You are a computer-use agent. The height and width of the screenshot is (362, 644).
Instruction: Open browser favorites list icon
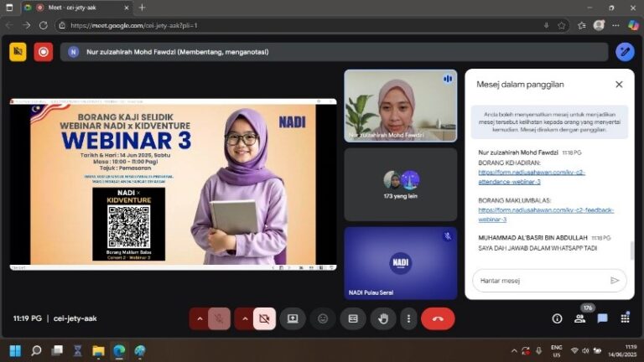point(582,25)
